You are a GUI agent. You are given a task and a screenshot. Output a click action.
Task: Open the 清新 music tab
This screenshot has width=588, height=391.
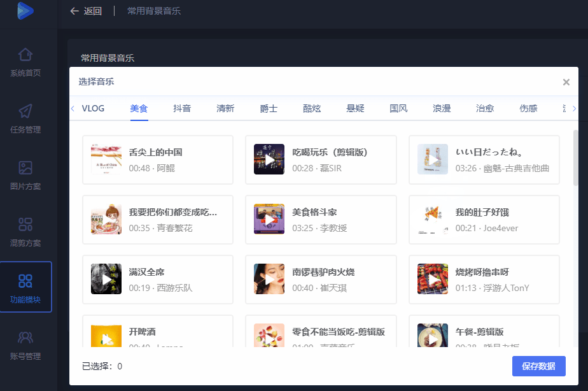[x=225, y=108]
